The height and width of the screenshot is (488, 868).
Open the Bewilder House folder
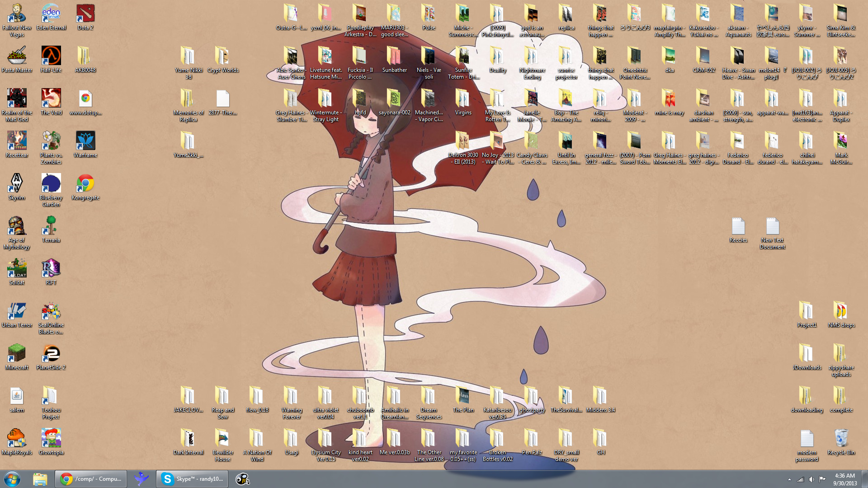223,445
